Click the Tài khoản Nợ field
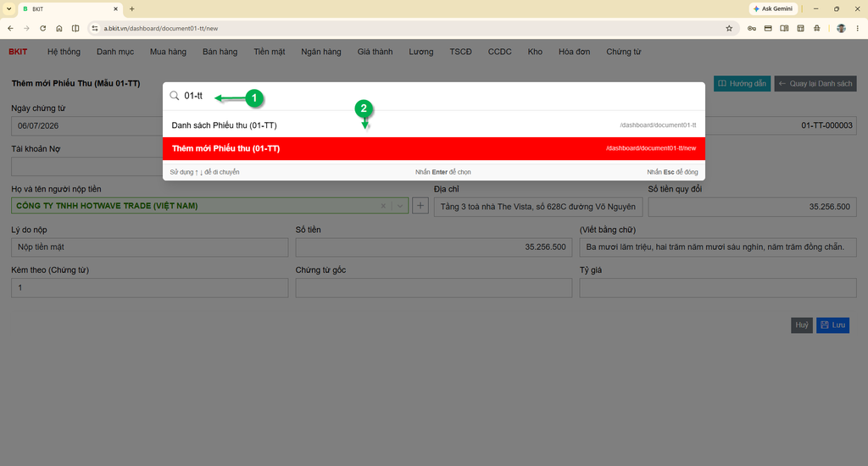Viewport: 868px width, 466px height. (87, 166)
